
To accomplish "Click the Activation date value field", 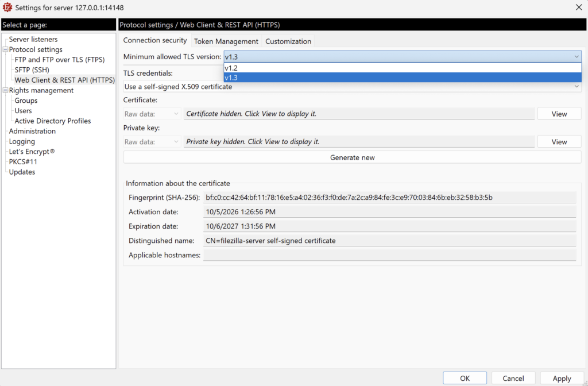I will click(389, 212).
